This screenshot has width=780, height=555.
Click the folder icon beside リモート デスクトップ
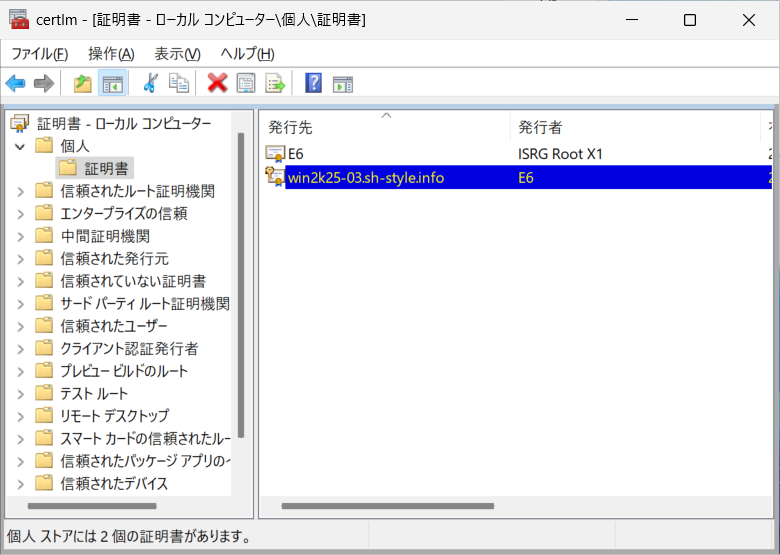pos(44,415)
